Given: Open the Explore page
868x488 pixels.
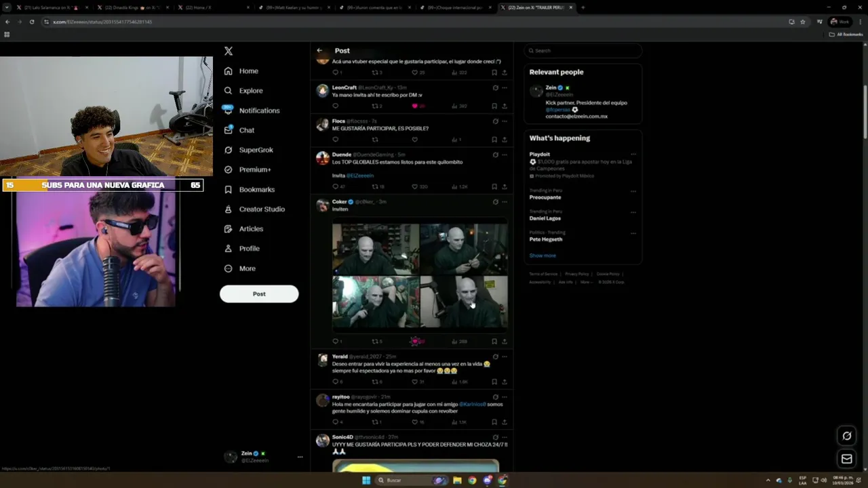Looking at the screenshot, I should [x=243, y=91].
